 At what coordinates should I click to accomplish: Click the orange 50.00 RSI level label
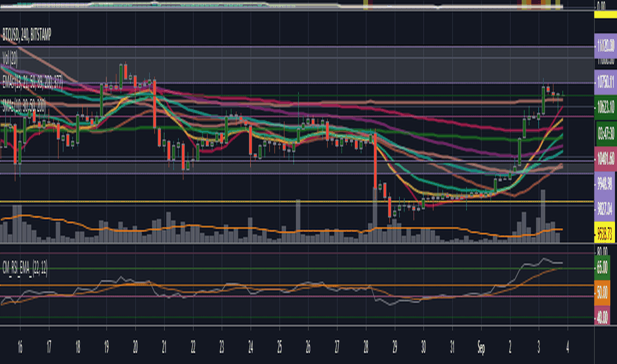coord(602,293)
